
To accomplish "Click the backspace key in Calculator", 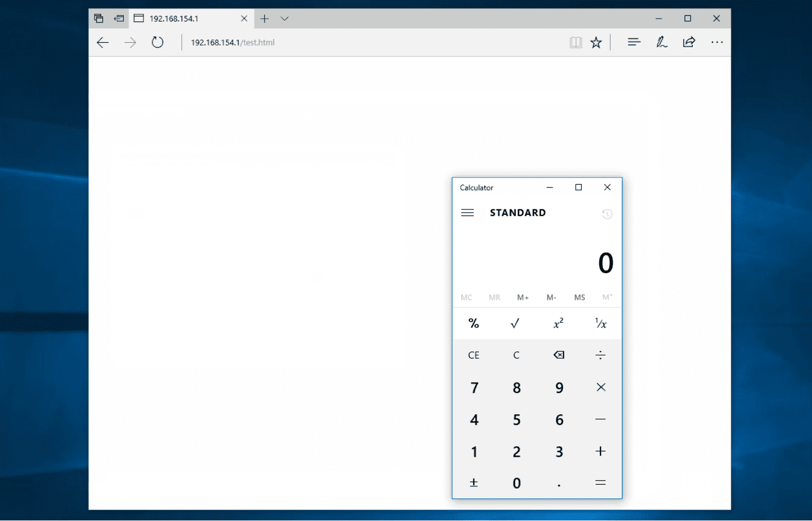I will [x=559, y=355].
